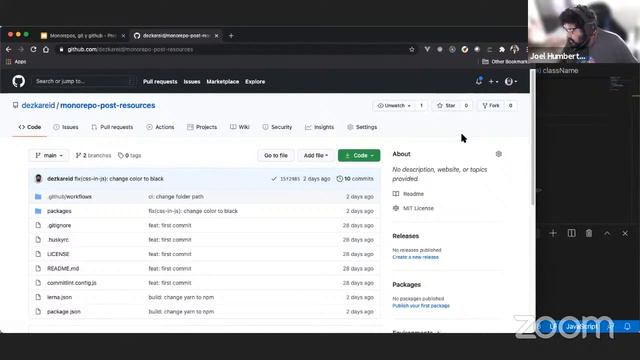Open the LICENSE file
The width and height of the screenshot is (640, 360).
click(x=58, y=254)
